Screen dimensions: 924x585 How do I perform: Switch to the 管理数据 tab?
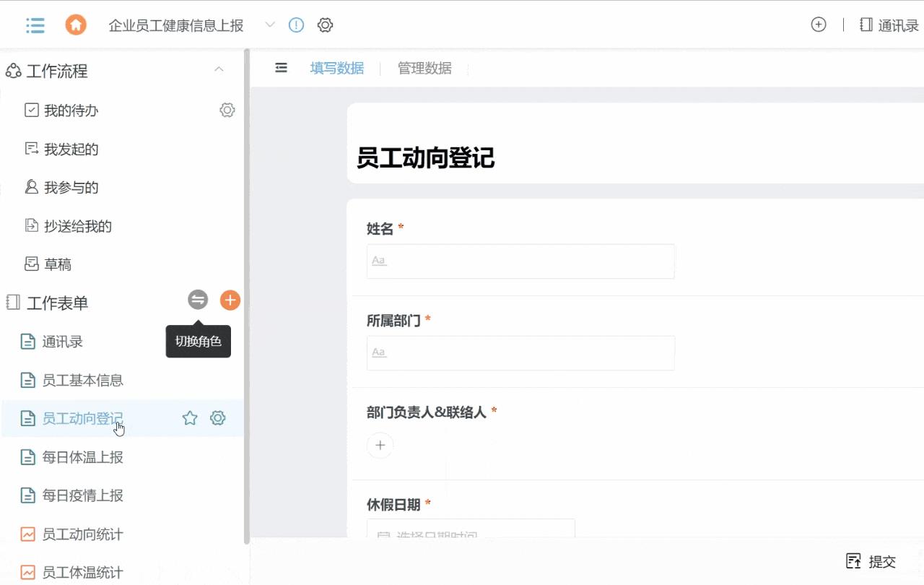[x=424, y=69]
